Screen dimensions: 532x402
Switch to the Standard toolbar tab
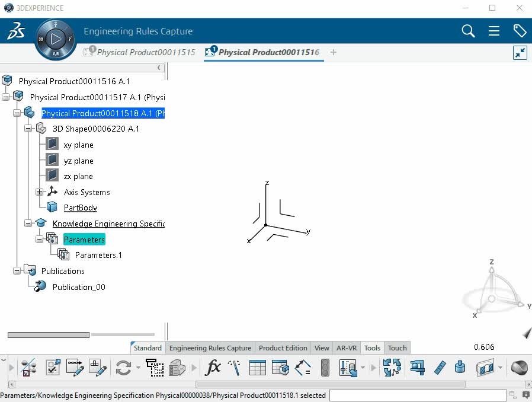coord(148,348)
